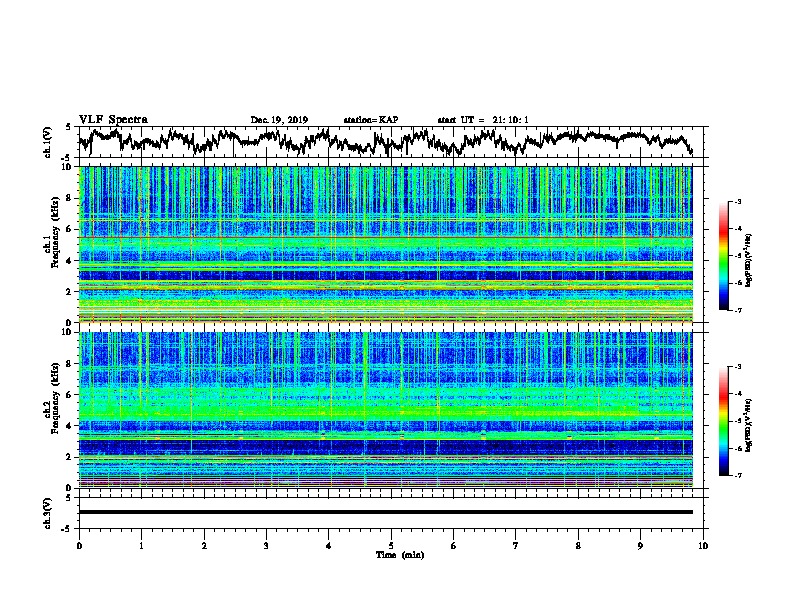Click the "7" tick on the time axis
Screen dimensions: 792x612
pos(516,546)
